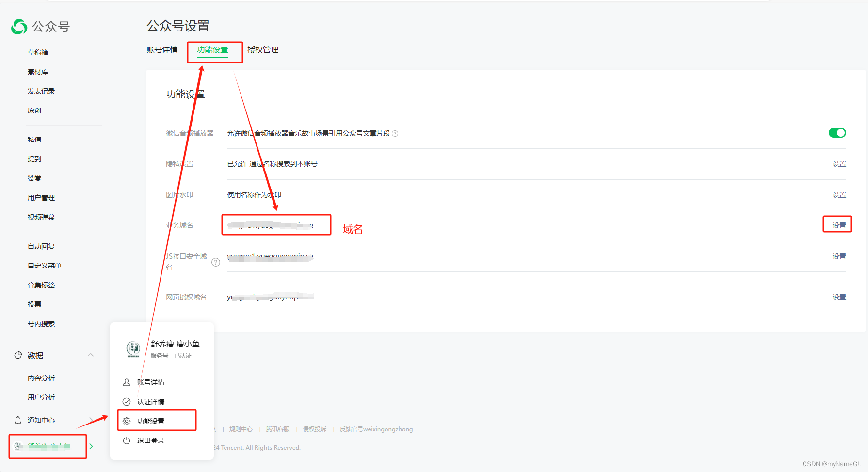Click the 账号详情 person icon in popup
Screen dimensions: 868x472
(127, 382)
